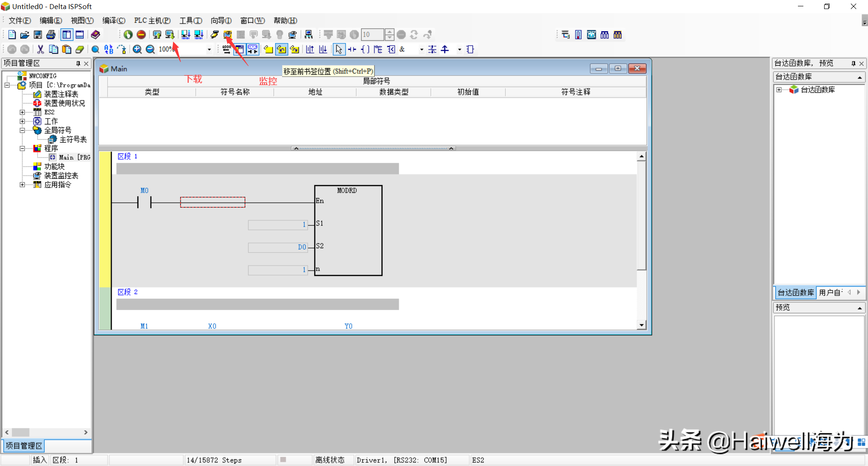Open the 编译 menu
Viewport: 868px width, 466px height.
(113, 21)
